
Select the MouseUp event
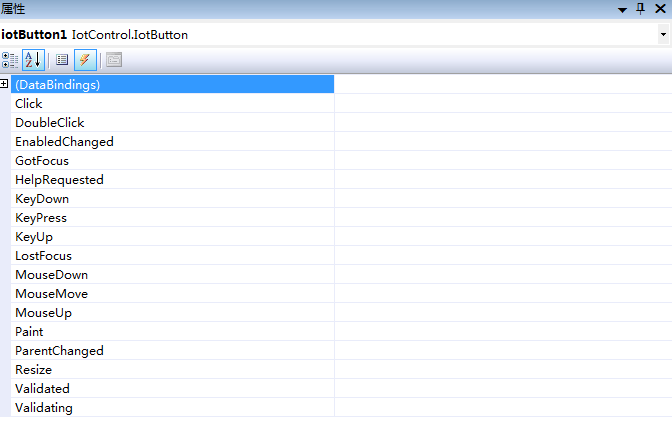pos(172,313)
